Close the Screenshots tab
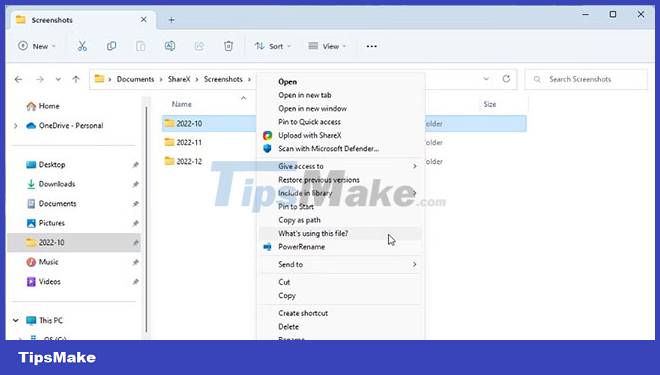The height and width of the screenshot is (375, 660). (x=144, y=20)
